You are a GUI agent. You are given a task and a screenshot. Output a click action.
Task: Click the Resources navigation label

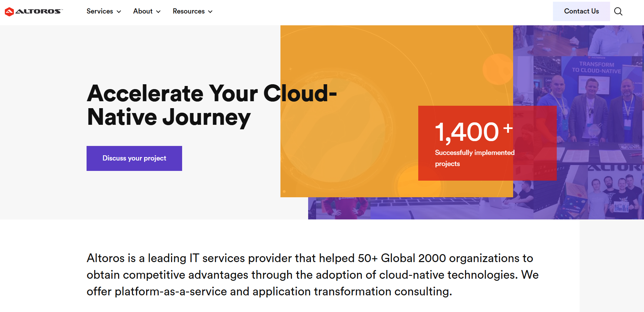(189, 11)
